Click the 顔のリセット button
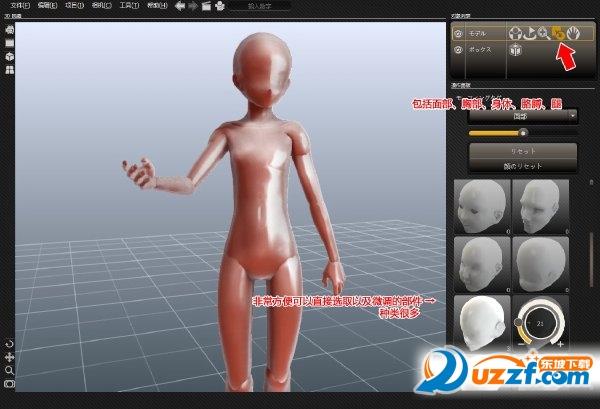Viewport: 600px width, 409px height. (522, 164)
